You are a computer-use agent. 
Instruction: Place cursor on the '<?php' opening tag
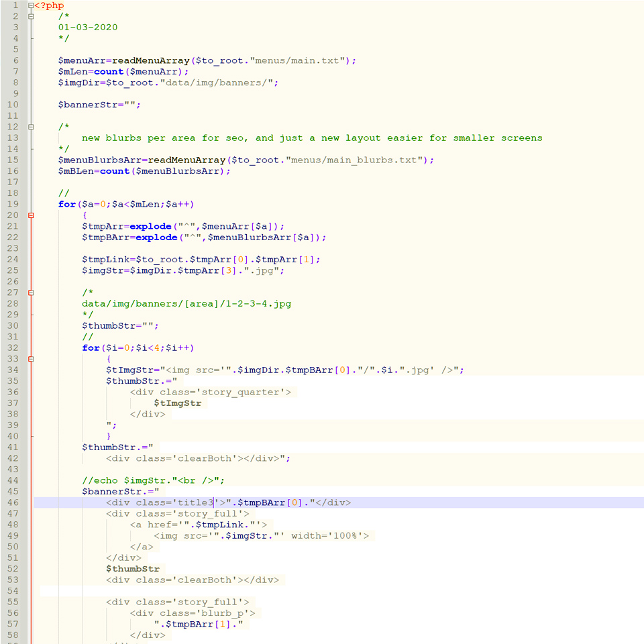click(x=49, y=5)
